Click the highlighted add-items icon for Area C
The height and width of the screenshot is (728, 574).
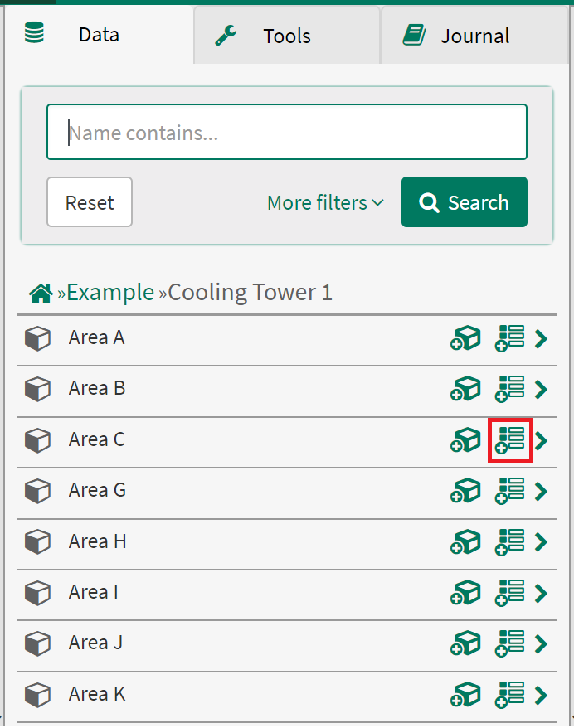510,439
